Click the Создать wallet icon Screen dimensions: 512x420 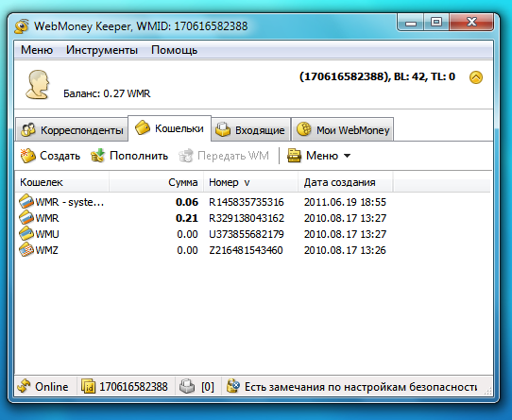pos(27,156)
